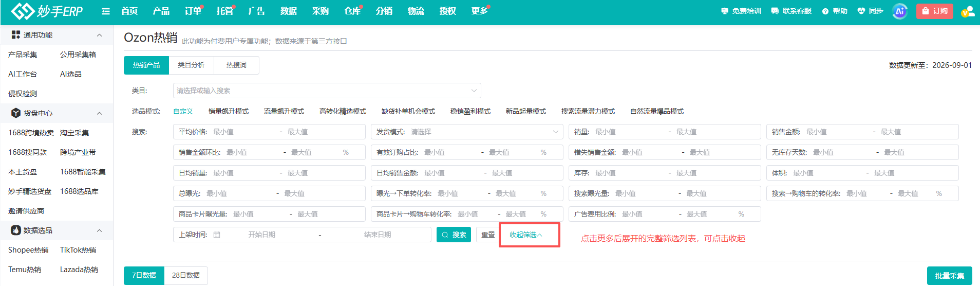The height and width of the screenshot is (286, 980).
Task: Switch to the 类目分析 tab
Action: [191, 65]
